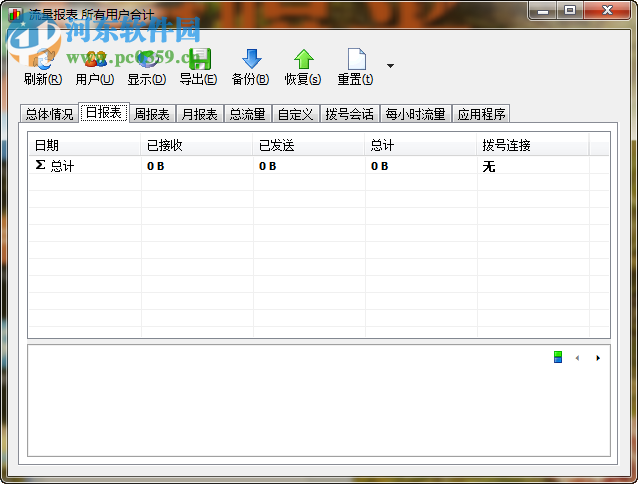638x484 pixels.
Task: Click the Display (显示) toolbar icon
Action: point(147,59)
